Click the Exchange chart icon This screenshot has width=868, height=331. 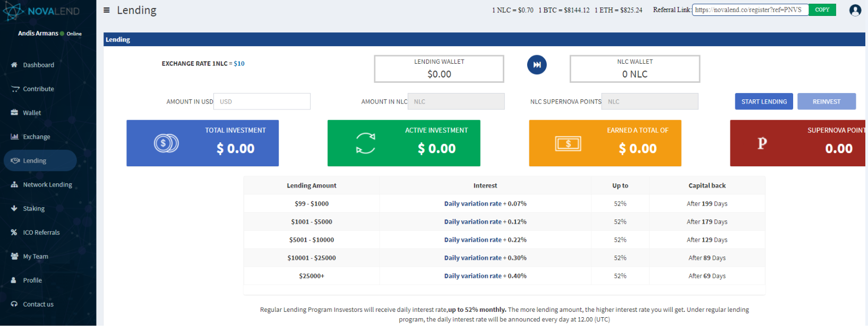click(15, 137)
